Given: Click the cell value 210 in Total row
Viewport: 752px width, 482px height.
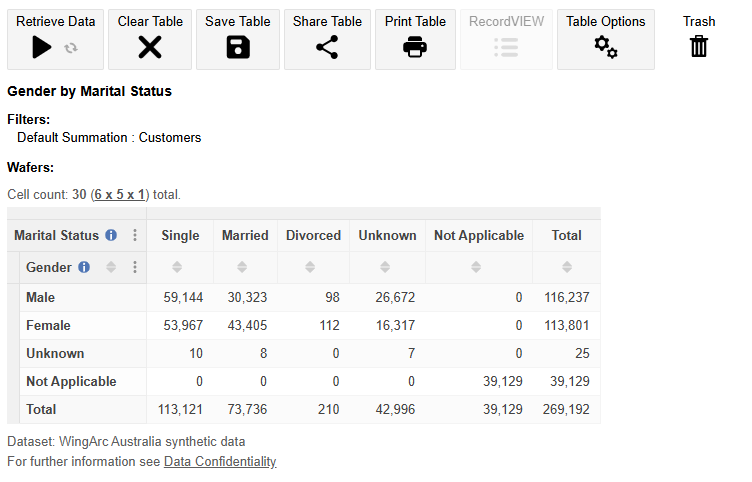Looking at the screenshot, I should [x=329, y=409].
